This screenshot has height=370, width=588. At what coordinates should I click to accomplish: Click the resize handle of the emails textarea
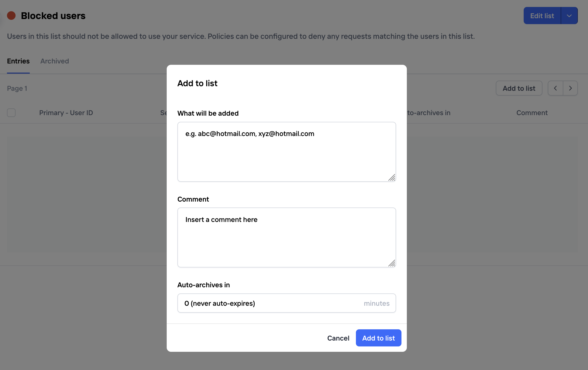392,178
